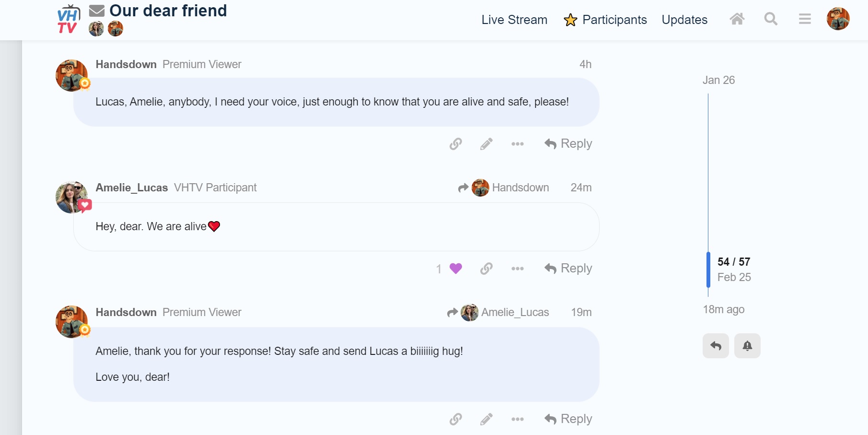Screen dimensions: 868x435
Task: Go to home via house icon
Action: 737,19
